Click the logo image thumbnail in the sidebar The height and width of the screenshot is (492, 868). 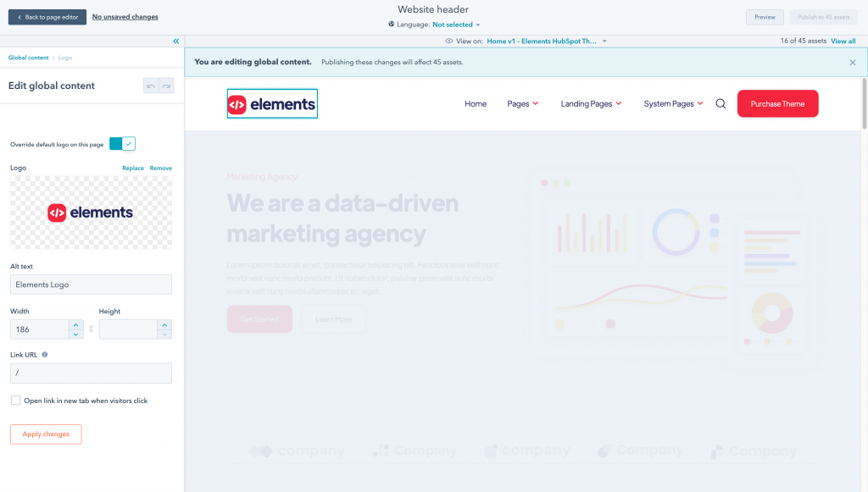point(91,213)
